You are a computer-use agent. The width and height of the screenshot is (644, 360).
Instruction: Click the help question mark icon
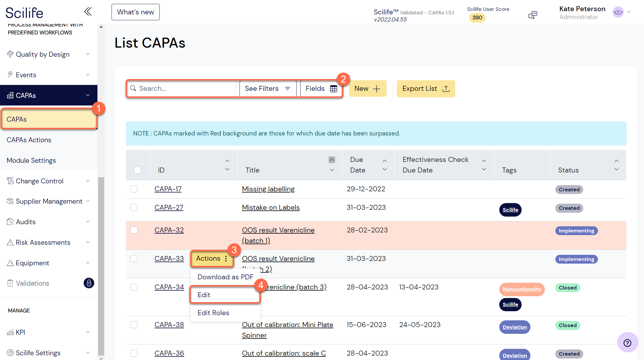coord(627,342)
